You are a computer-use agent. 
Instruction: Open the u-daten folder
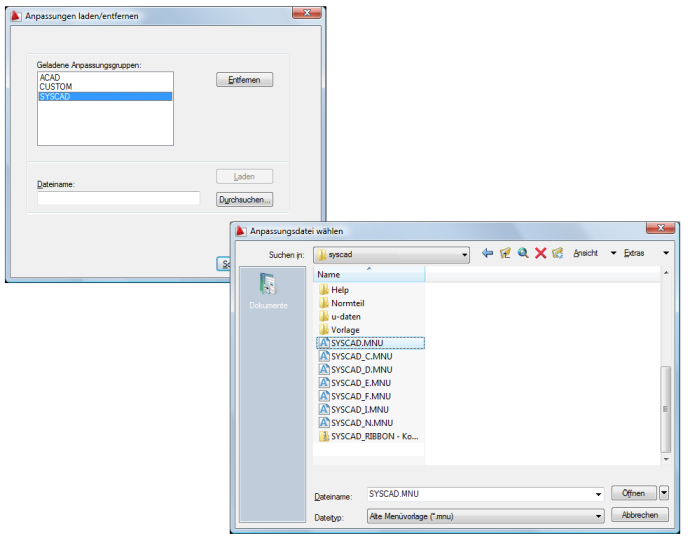340,316
